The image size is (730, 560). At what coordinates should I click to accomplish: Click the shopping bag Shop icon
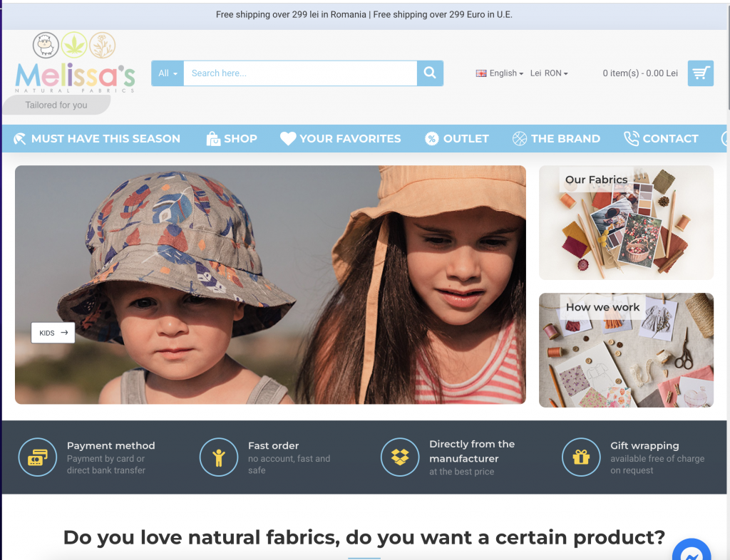[x=213, y=139]
